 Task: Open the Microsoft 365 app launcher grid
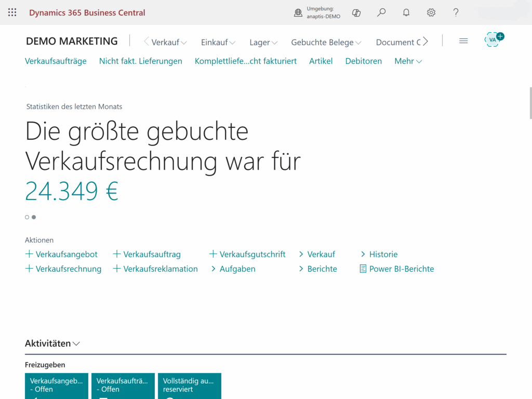12,12
